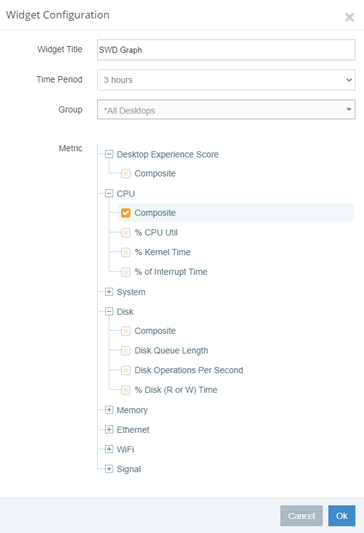This screenshot has height=533, width=364.
Task: Open the Group dropdown showing All Desktops
Action: pos(226,109)
